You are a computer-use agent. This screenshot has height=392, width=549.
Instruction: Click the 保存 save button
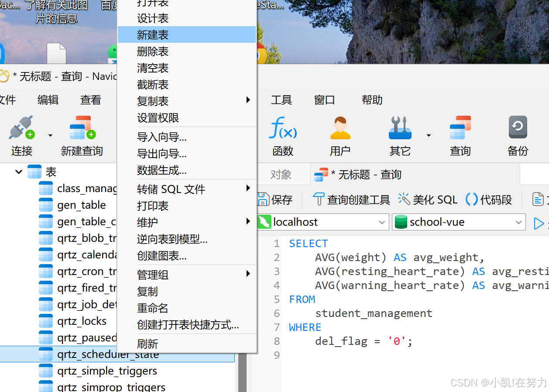click(x=275, y=199)
